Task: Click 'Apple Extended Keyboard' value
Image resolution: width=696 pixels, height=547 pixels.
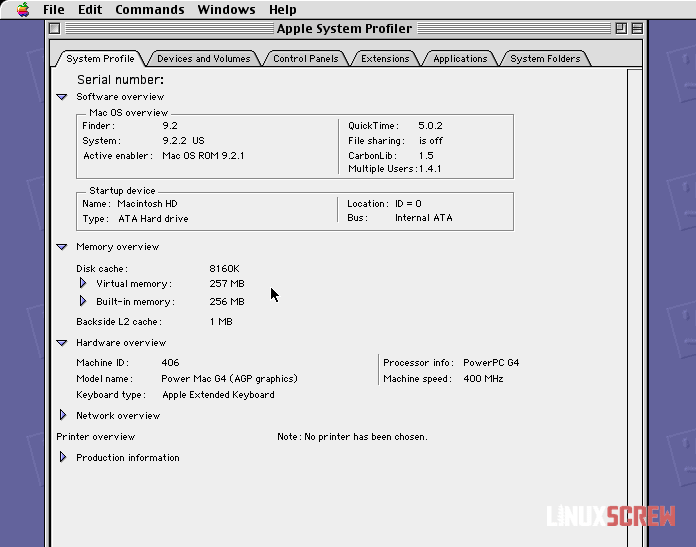Action: 218,395
